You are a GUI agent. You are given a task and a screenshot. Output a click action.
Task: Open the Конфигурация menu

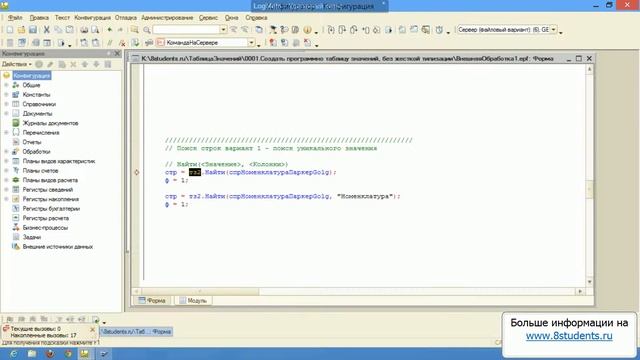tap(92, 18)
